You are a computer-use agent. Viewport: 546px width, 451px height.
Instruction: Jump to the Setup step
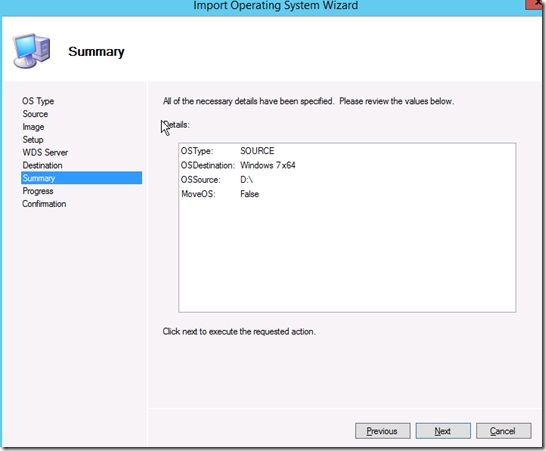(x=33, y=140)
